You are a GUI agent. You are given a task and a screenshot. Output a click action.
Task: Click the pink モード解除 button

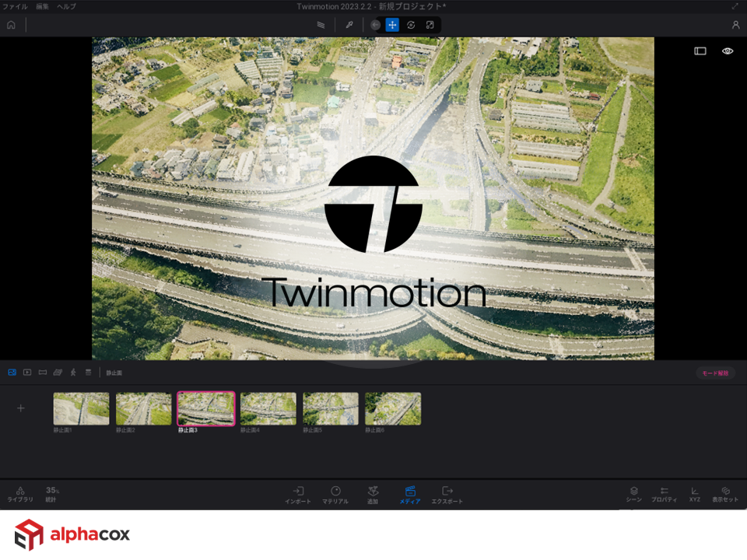point(715,373)
